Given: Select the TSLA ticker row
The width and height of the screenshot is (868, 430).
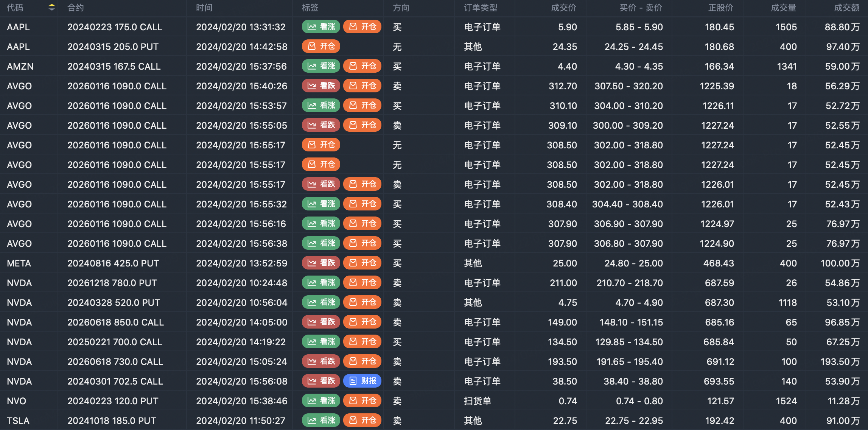Looking at the screenshot, I should coord(18,421).
